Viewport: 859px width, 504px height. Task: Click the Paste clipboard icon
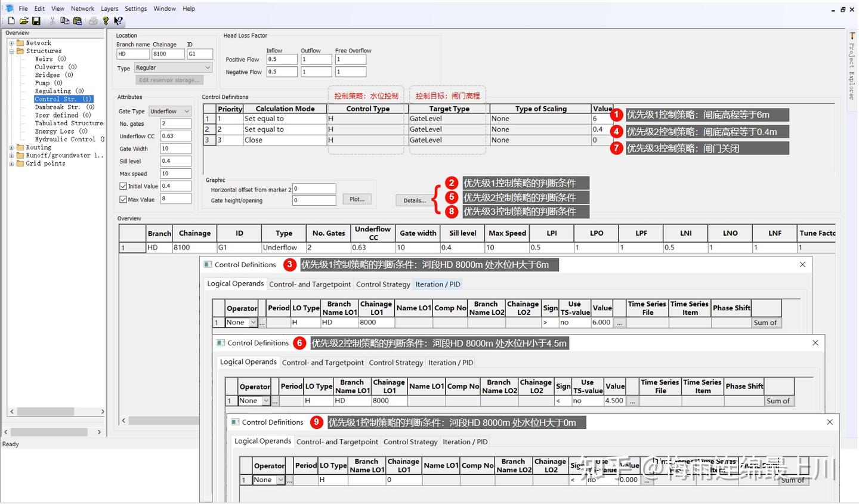click(78, 21)
